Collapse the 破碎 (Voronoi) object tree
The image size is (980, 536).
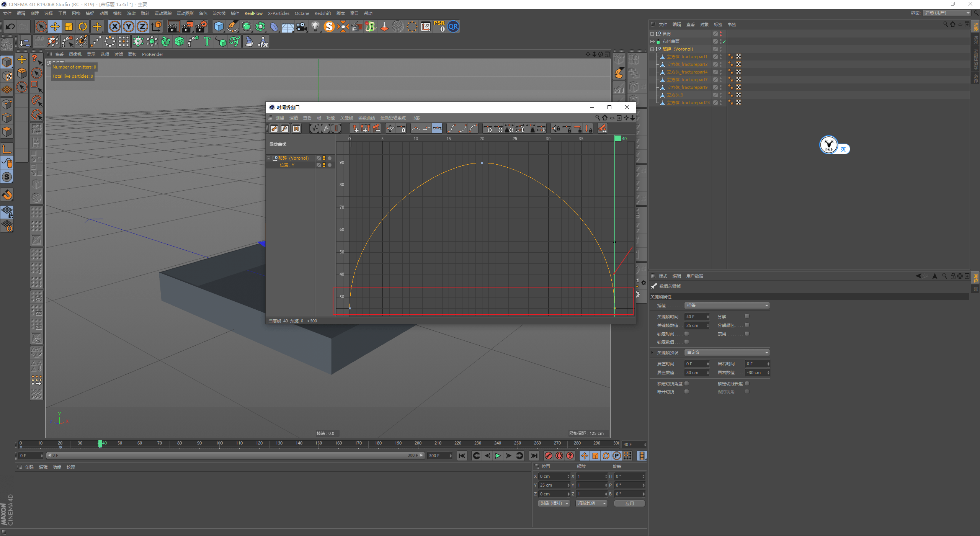click(x=652, y=49)
